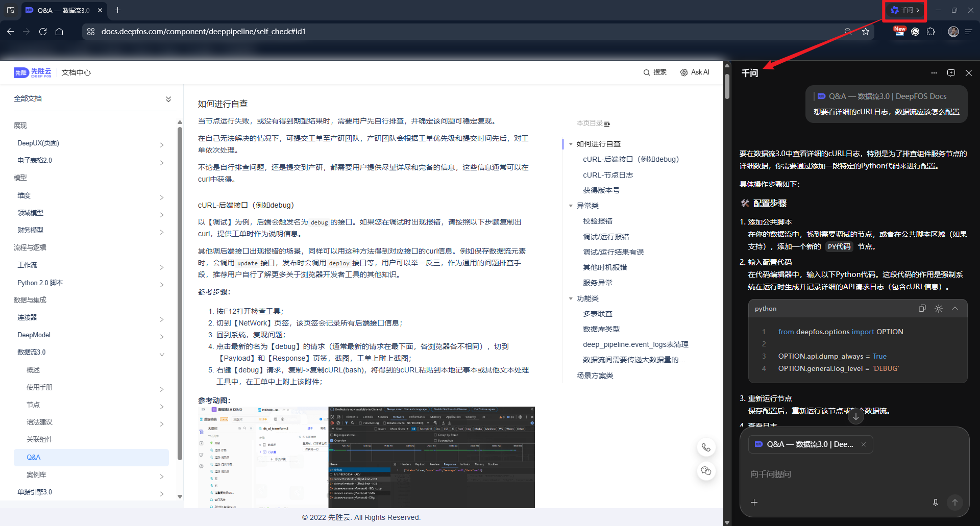This screenshot has height=526, width=980.
Task: Open the phone contact floating button
Action: (706, 447)
